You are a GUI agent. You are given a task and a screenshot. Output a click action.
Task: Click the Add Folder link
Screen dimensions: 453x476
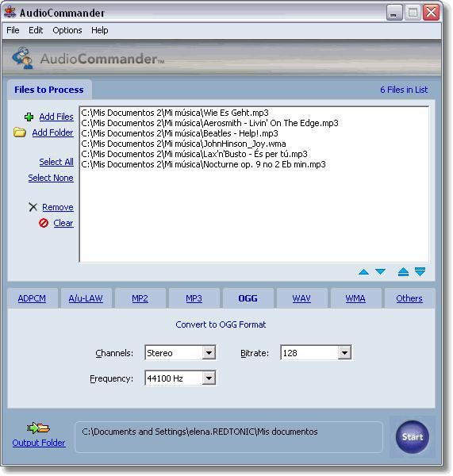tap(53, 132)
